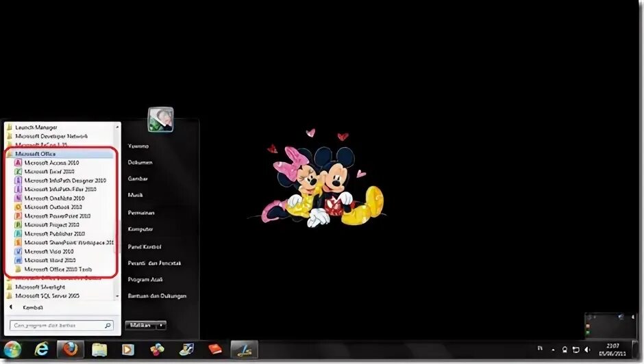Screen dimensions: 644x364
Task: Open the arrow next to Matikan
Action: click(x=162, y=326)
